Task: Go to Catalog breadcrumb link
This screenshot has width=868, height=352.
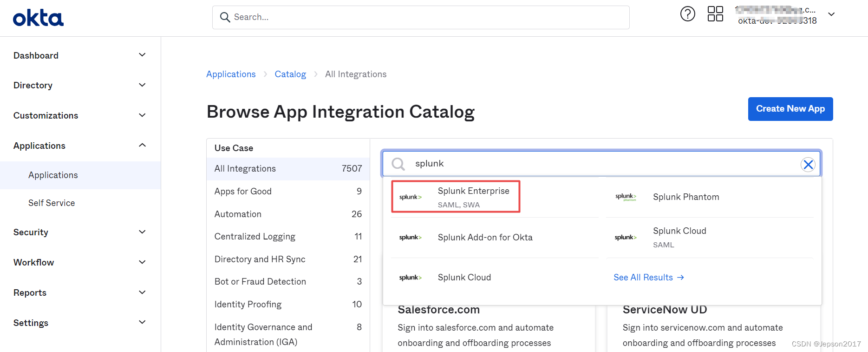Action: pos(290,74)
